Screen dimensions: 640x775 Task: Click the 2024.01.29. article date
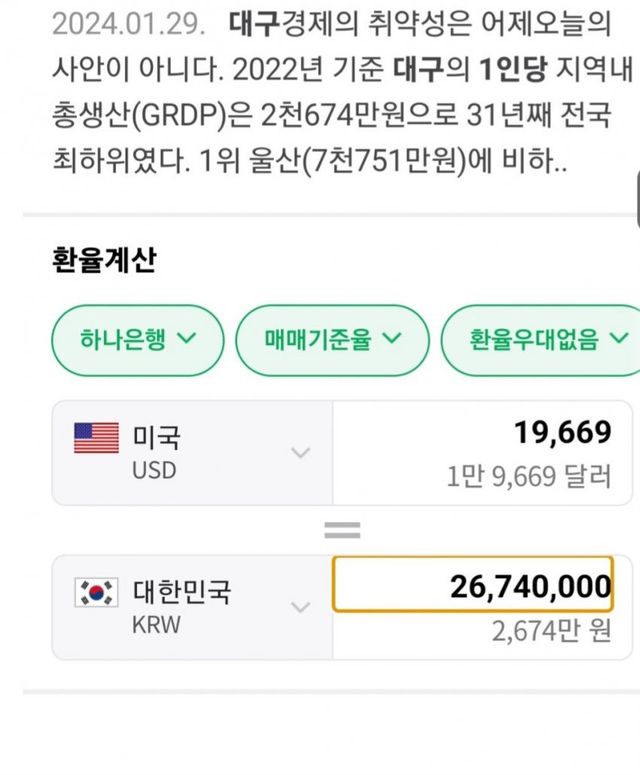click(119, 20)
